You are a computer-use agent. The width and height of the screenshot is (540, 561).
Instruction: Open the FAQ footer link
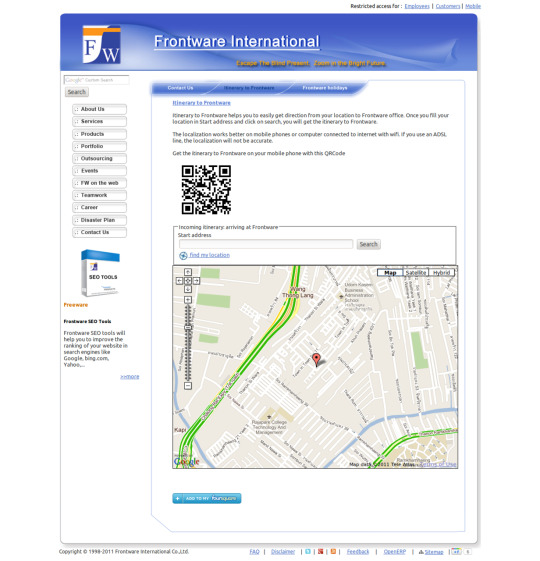(x=254, y=552)
